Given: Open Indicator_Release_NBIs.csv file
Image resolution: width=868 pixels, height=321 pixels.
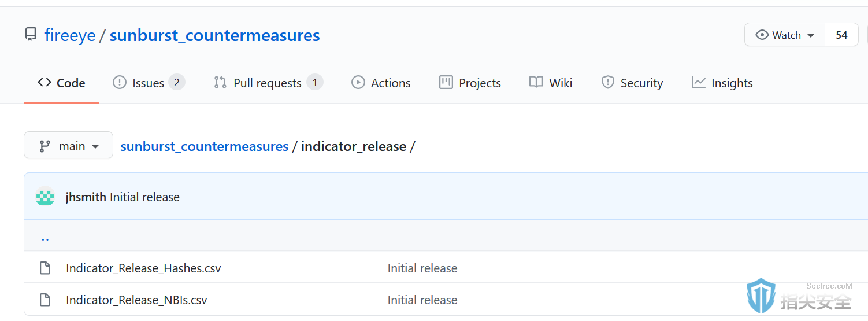Looking at the screenshot, I should (136, 300).
